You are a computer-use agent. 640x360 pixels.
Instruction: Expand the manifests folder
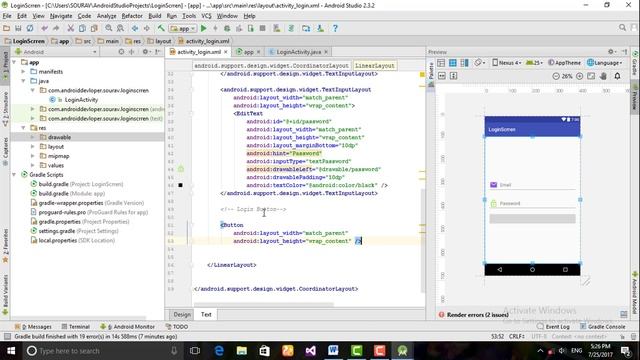23,72
